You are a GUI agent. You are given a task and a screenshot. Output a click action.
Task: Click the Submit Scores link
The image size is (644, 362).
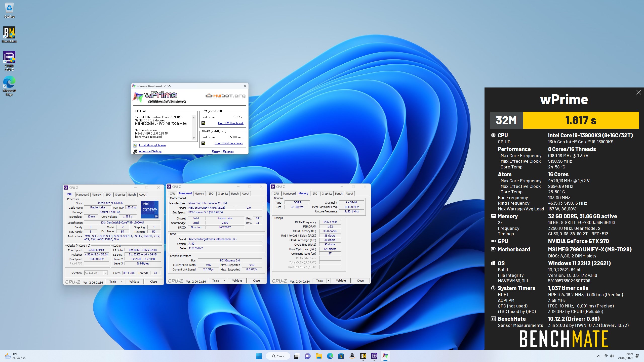click(223, 152)
